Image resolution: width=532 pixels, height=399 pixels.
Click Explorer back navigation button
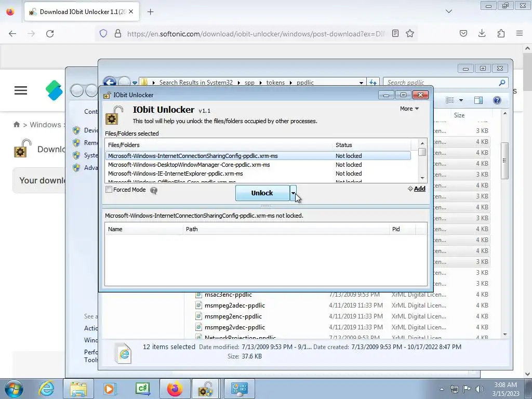[110, 82]
